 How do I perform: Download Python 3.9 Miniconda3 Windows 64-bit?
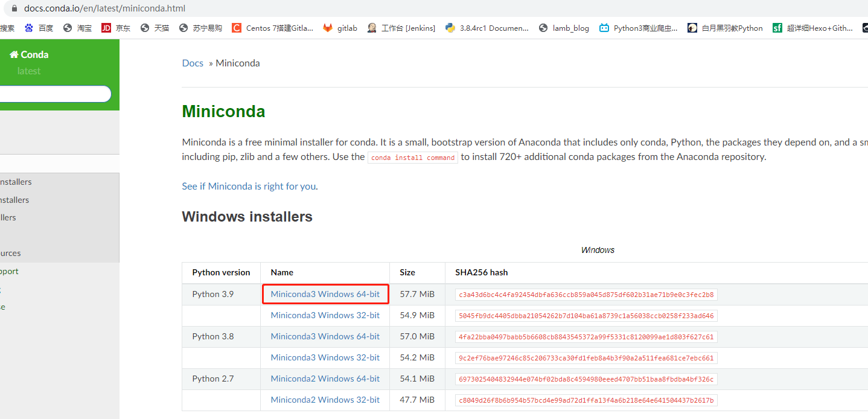tap(325, 294)
